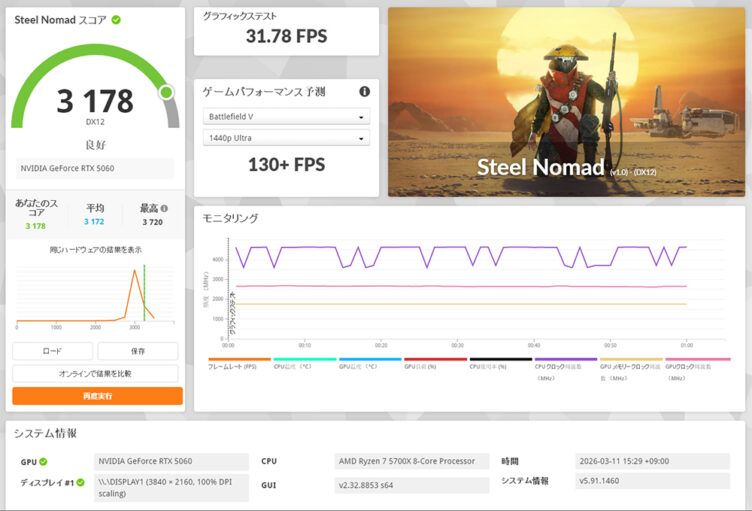
Task: Toggle the CPU使用率 (%) legend item
Action: [500, 363]
